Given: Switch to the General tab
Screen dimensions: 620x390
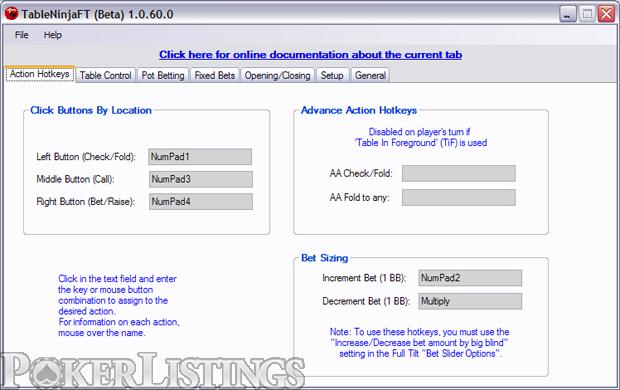Looking at the screenshot, I should tap(370, 75).
